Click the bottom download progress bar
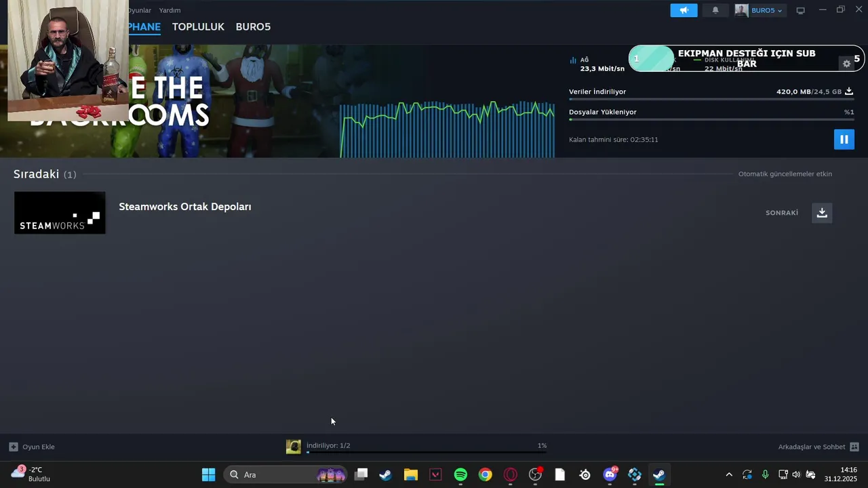Screen dimensions: 868x488 tap(427, 451)
